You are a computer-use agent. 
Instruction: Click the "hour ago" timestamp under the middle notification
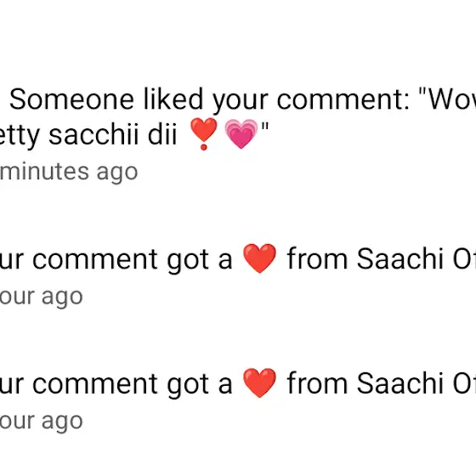(42, 297)
